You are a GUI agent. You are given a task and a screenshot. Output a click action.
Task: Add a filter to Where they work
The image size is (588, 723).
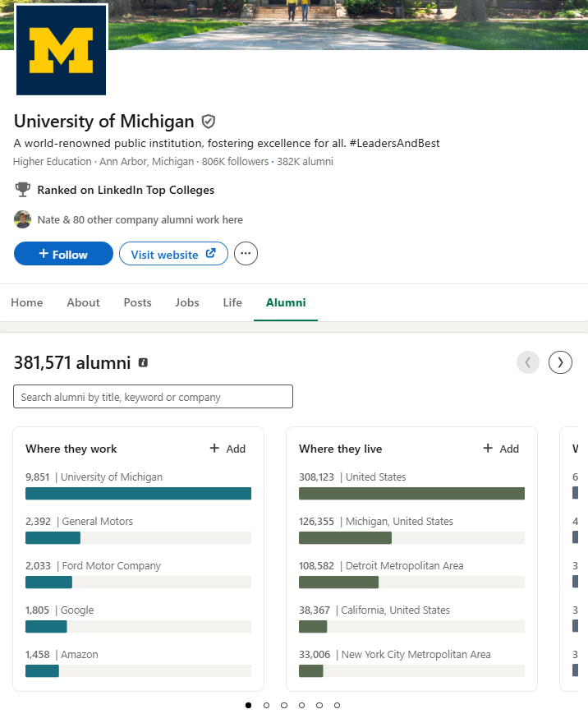(x=227, y=449)
